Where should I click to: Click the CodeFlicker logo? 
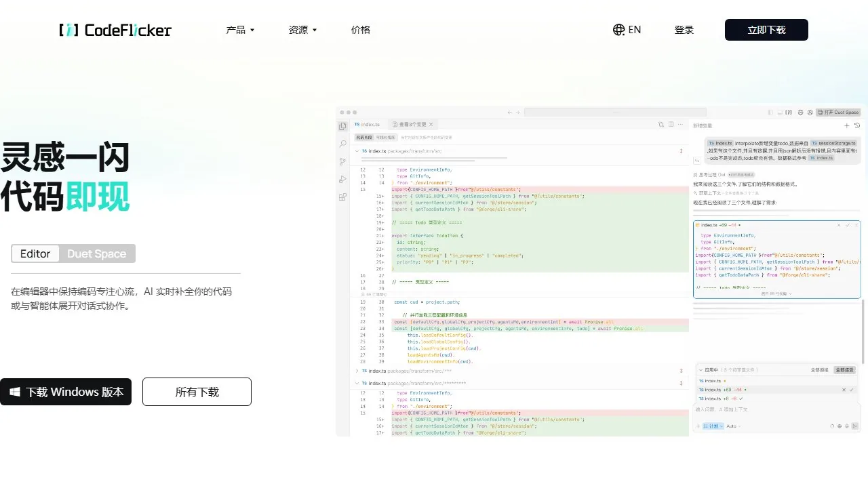115,30
